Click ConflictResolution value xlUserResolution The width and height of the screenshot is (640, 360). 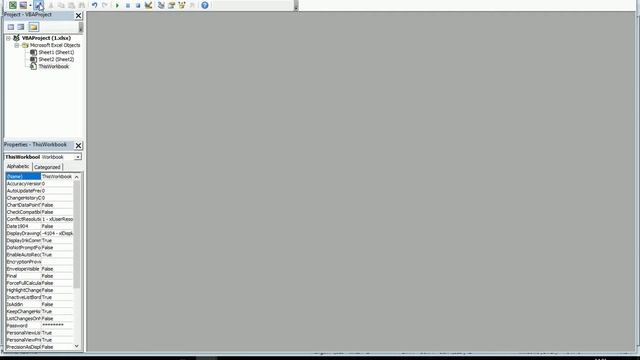click(57, 219)
